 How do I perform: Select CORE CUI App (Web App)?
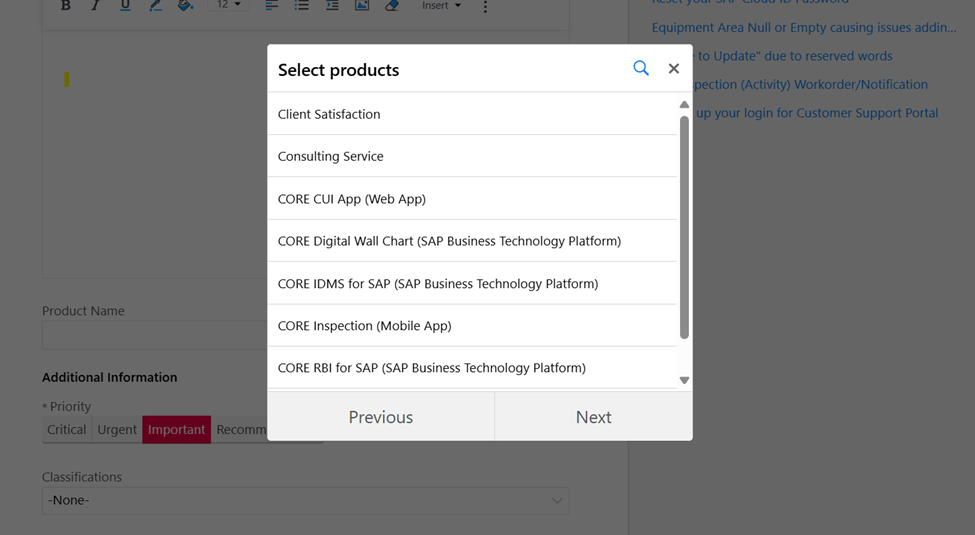click(x=472, y=198)
